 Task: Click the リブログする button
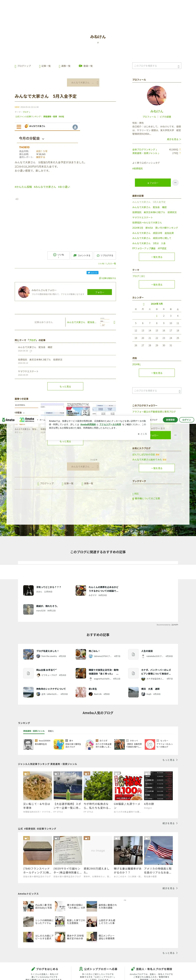[105, 255]
